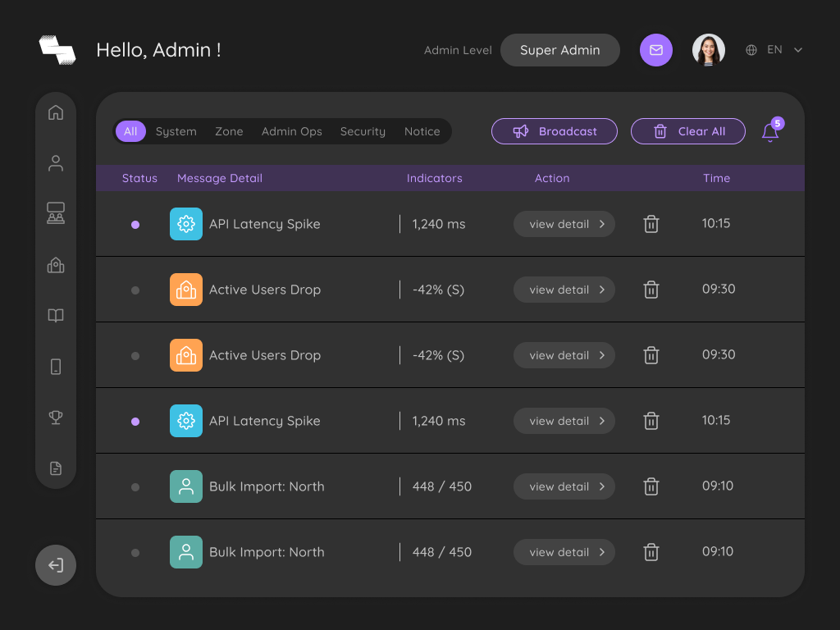
Task: Click the first '448 / 450' indicator value
Action: click(x=442, y=486)
